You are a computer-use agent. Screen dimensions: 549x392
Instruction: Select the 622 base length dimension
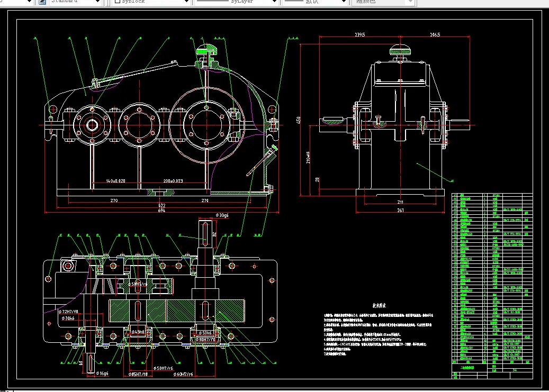pos(161,205)
